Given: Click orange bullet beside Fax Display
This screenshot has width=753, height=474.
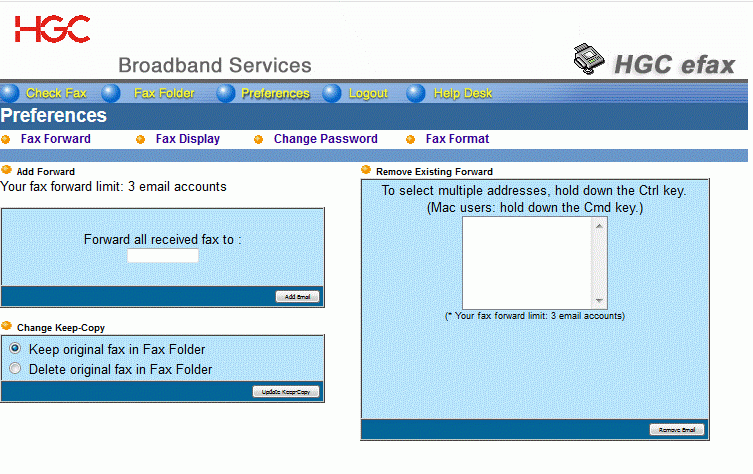Looking at the screenshot, I should (140, 140).
